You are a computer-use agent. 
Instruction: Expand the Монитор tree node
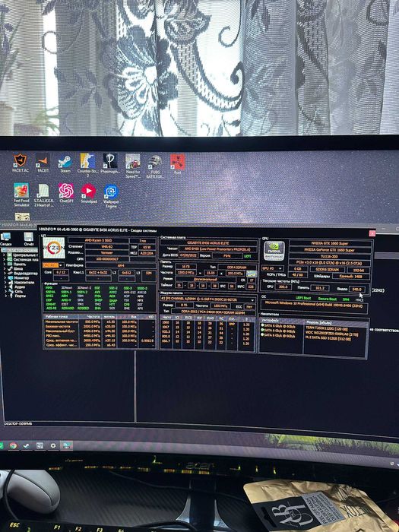5,277
